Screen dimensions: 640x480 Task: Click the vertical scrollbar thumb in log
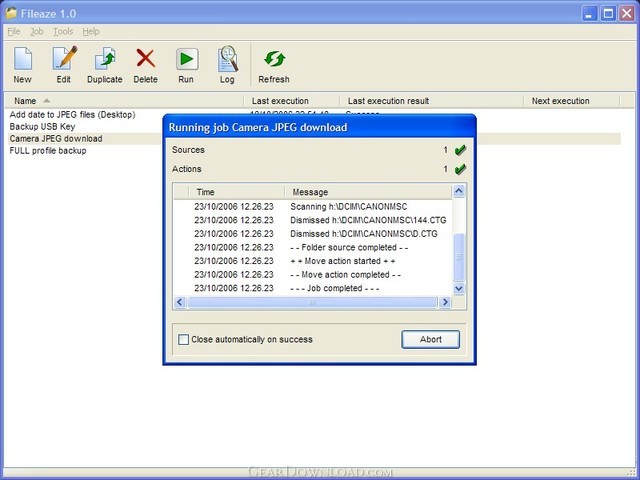459,257
